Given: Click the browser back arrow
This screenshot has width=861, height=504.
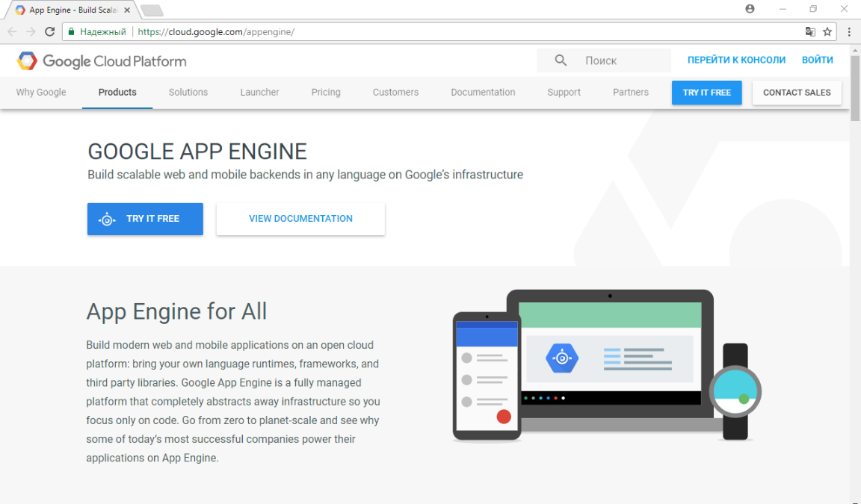Looking at the screenshot, I should pos(12,32).
